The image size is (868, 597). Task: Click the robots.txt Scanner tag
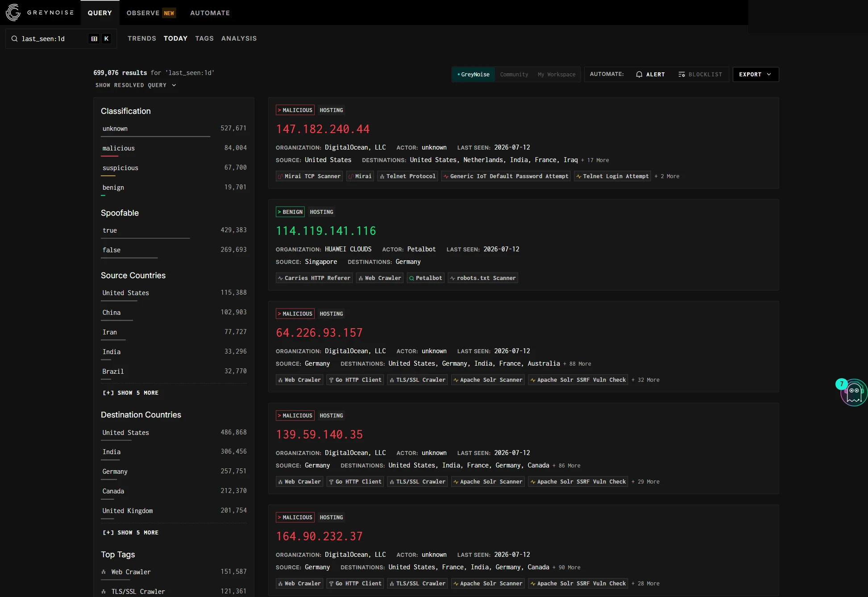click(x=483, y=278)
